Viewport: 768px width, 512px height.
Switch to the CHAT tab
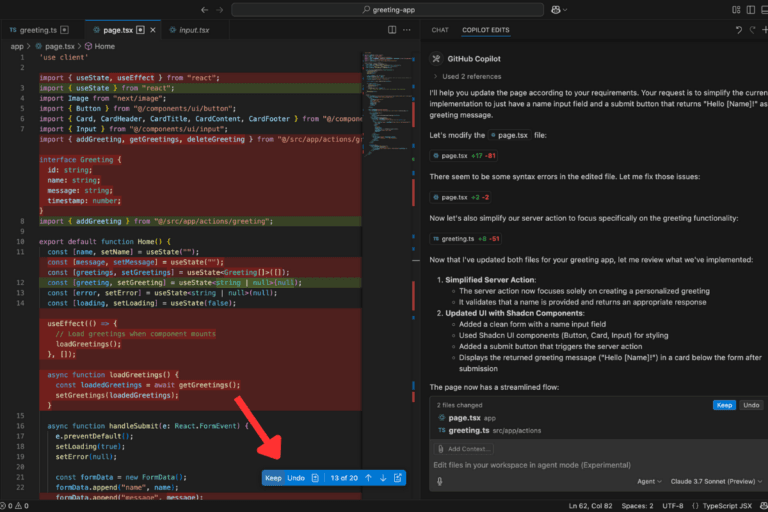[x=439, y=30]
